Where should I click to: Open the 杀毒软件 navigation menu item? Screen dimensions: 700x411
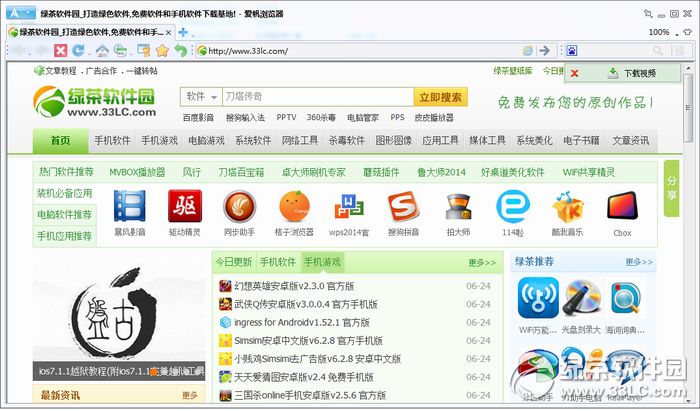pyautogui.click(x=347, y=141)
